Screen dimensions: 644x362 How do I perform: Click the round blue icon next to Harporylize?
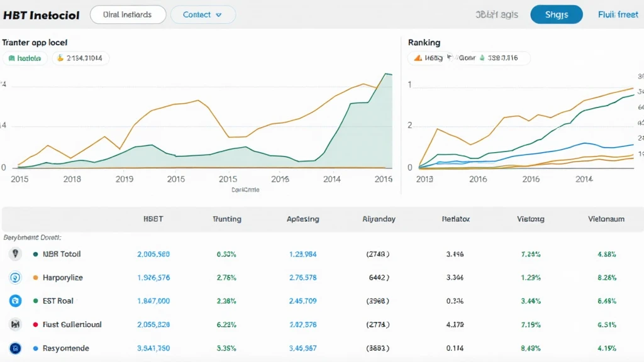pyautogui.click(x=15, y=277)
